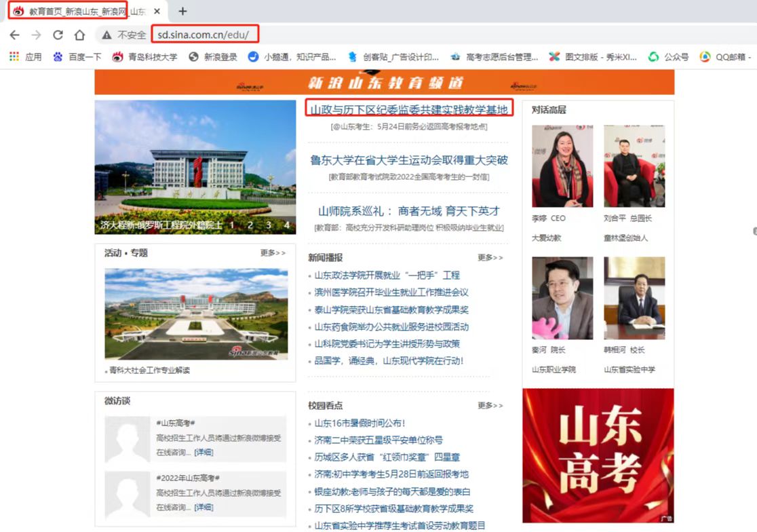The width and height of the screenshot is (757, 532).
Task: Open the 高考志愿后台管理 bookmark
Action: click(494, 57)
